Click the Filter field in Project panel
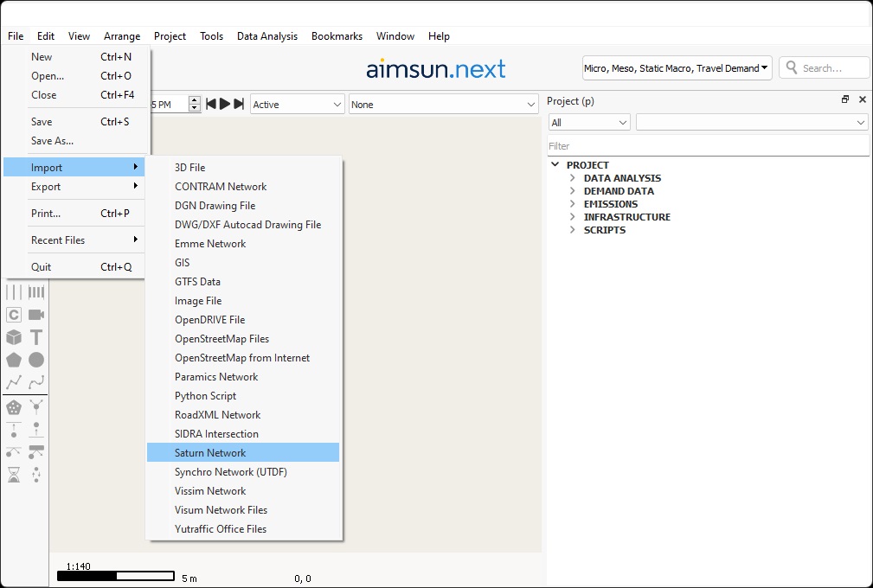Image resolution: width=873 pixels, height=588 pixels. point(709,146)
